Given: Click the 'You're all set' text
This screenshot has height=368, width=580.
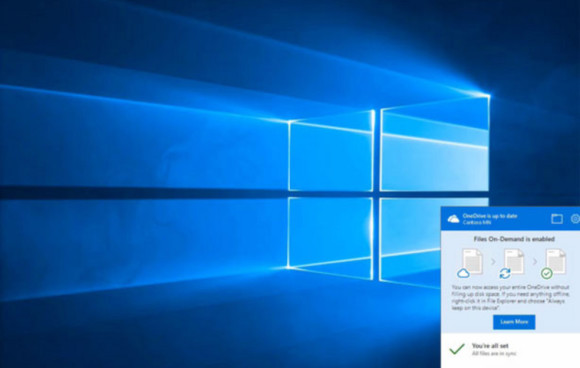Looking at the screenshot, I should [x=490, y=346].
